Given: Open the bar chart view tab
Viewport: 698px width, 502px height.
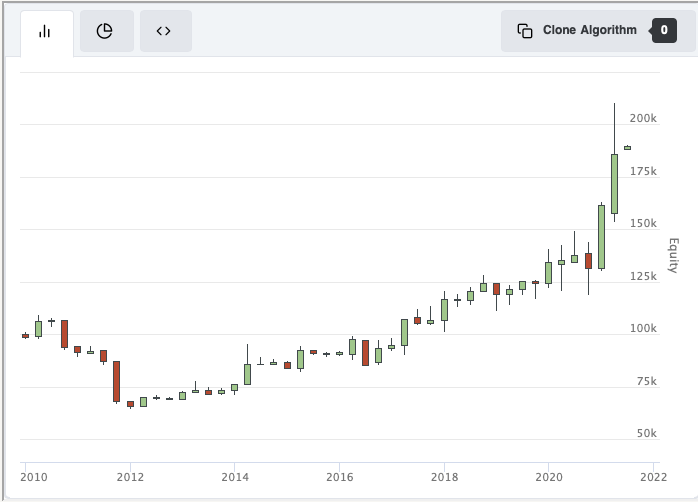Looking at the screenshot, I should 45,31.
